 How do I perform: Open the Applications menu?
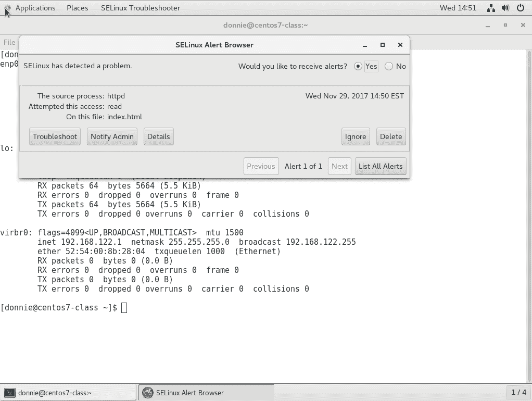(x=35, y=8)
